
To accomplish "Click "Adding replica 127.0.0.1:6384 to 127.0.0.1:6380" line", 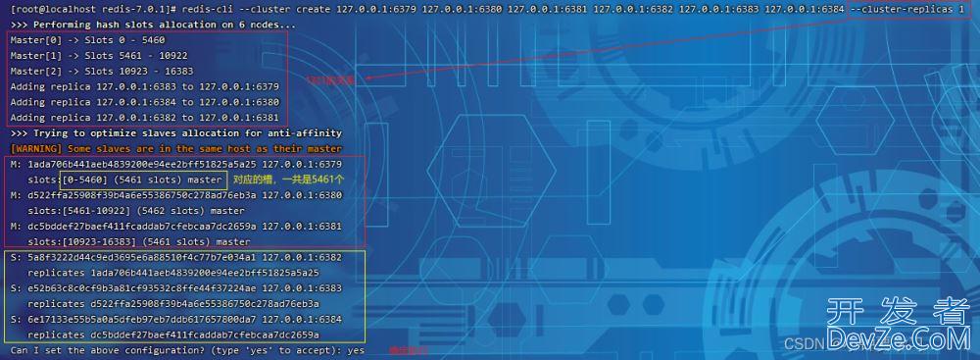I will pos(145,102).
